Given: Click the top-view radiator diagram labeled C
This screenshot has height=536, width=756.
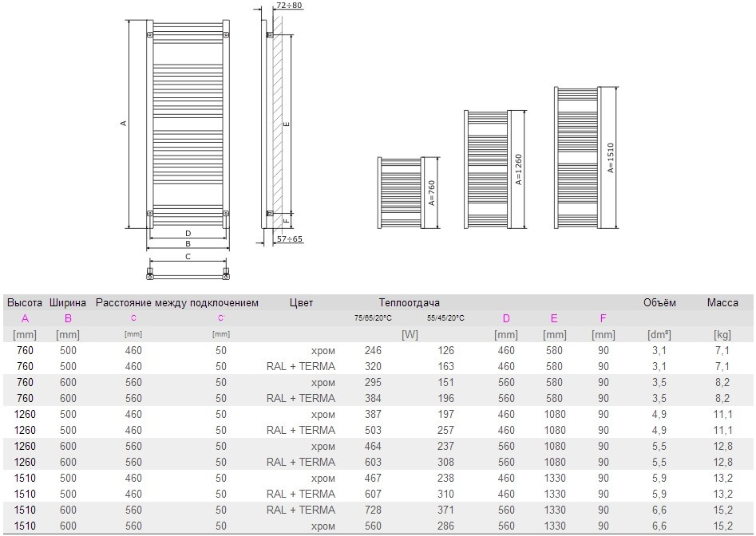Looking at the screenshot, I should [x=188, y=269].
